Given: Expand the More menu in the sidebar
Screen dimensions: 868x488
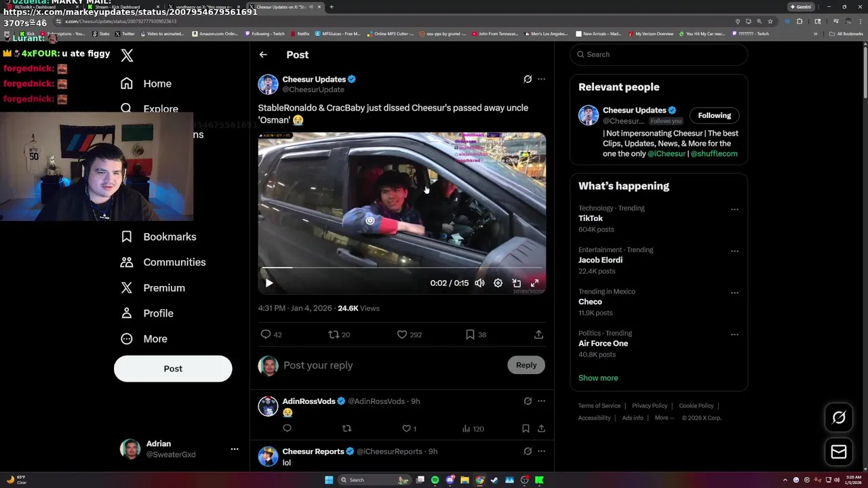Looking at the screenshot, I should point(143,339).
